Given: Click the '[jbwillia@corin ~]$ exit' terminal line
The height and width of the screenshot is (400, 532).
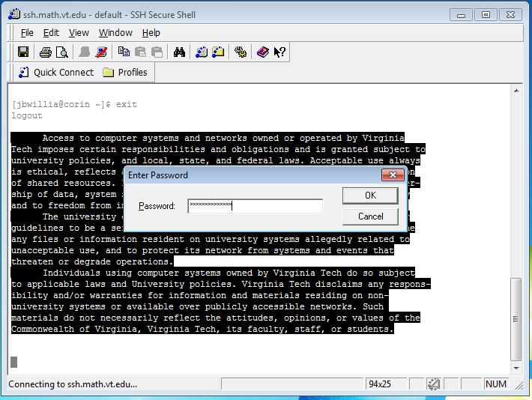Looking at the screenshot, I should coord(74,105).
